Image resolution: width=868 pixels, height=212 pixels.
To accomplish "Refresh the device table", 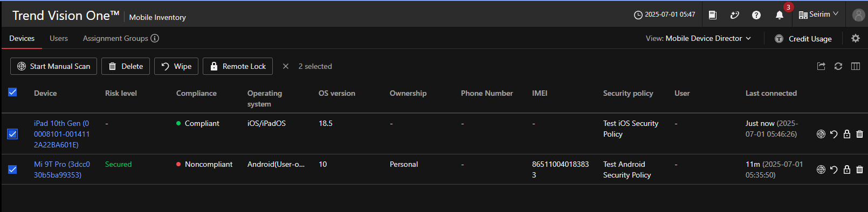I will point(838,66).
